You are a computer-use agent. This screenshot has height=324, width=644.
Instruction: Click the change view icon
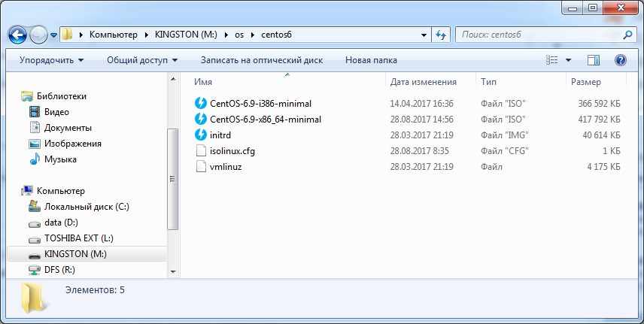(x=553, y=60)
